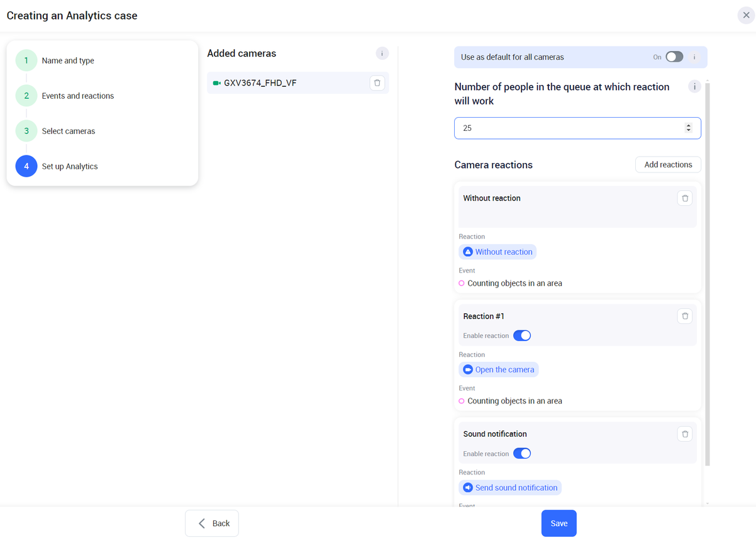
Task: Delete Reaction #1 card
Action: [x=685, y=316]
